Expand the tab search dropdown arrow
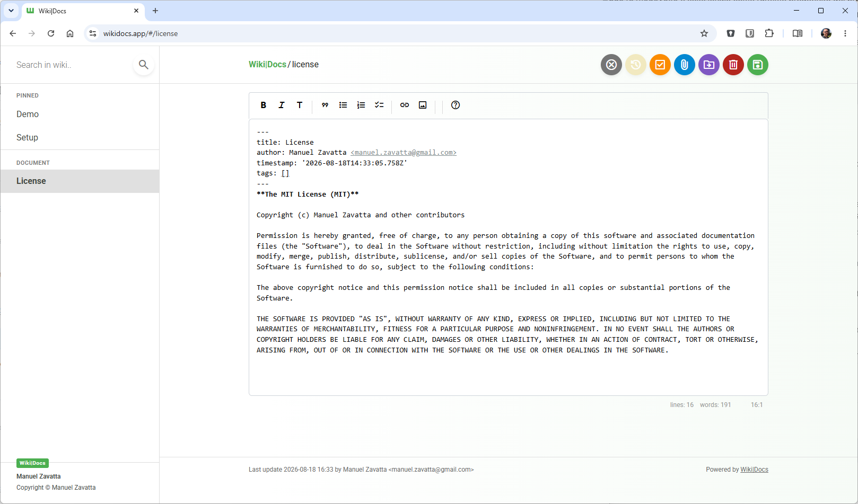 pos(11,11)
